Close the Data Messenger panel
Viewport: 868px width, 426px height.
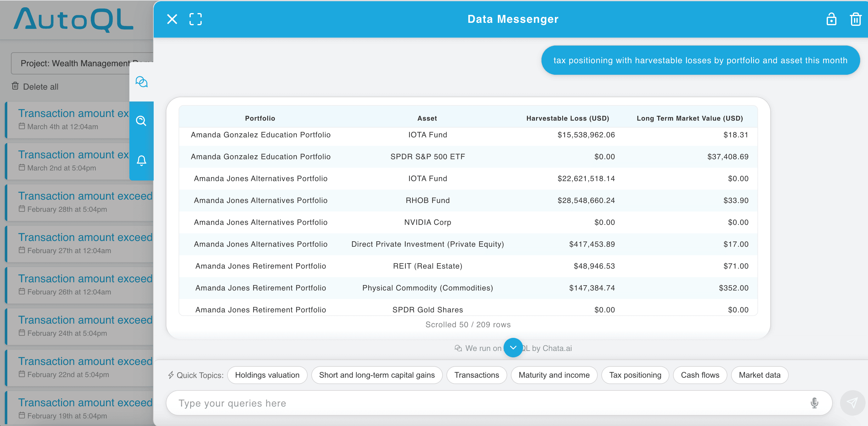(172, 19)
